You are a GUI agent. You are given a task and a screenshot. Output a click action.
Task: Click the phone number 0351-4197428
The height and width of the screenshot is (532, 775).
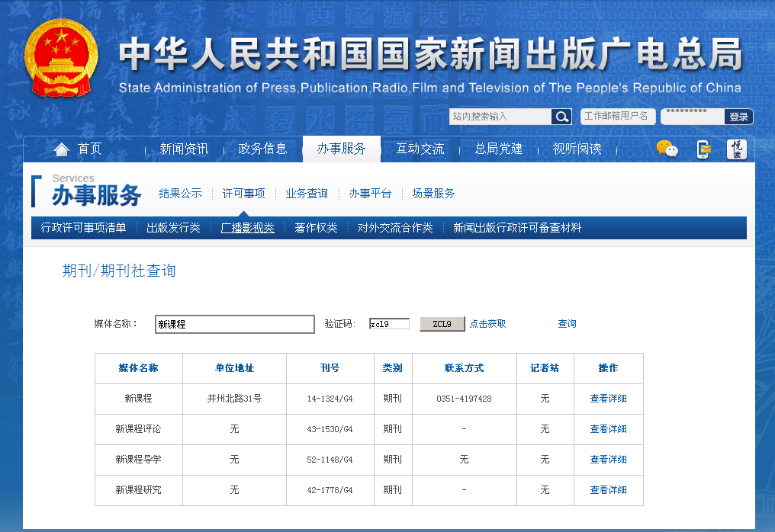tap(464, 399)
